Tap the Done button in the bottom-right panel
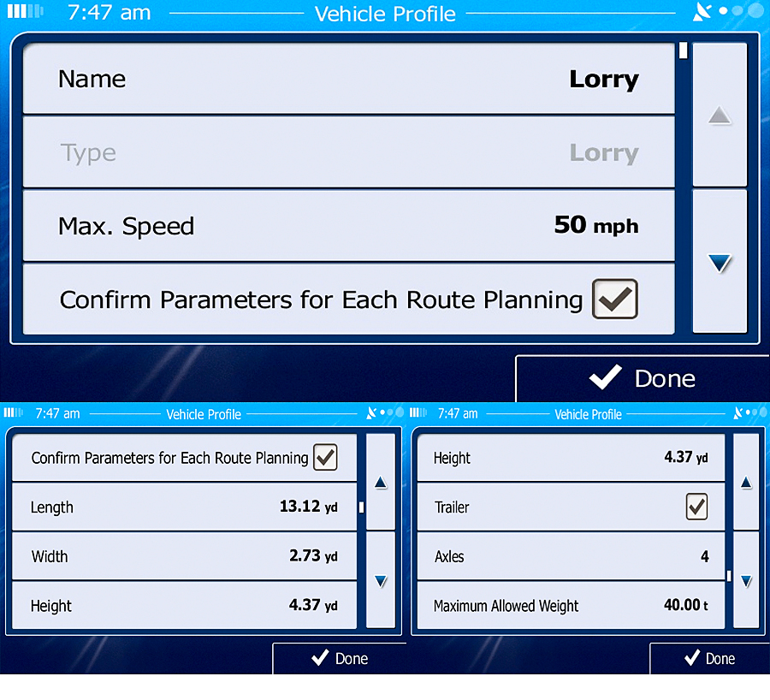 click(x=709, y=658)
